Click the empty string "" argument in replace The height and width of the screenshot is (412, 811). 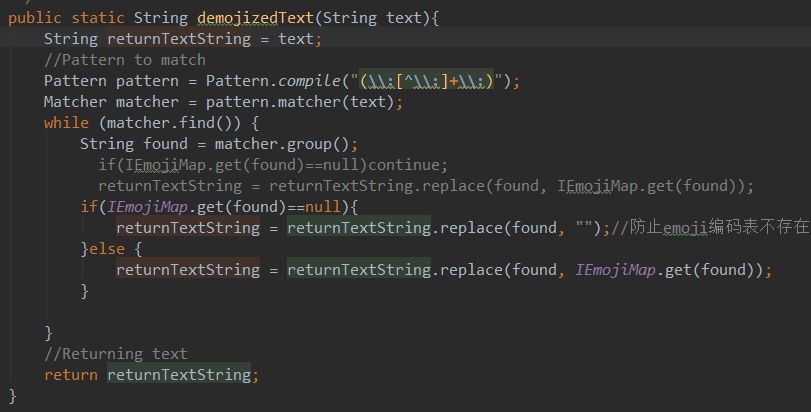(584, 228)
